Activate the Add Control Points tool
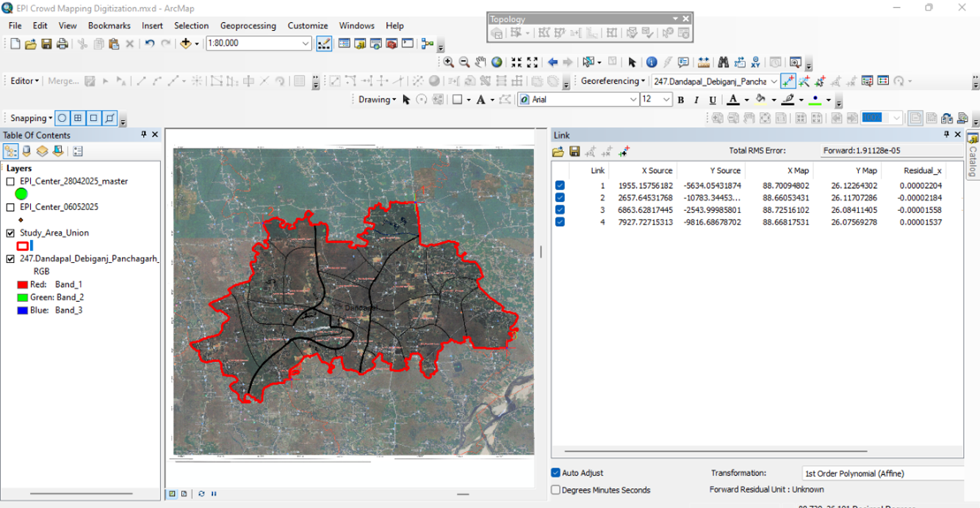980x508 pixels. coord(788,81)
